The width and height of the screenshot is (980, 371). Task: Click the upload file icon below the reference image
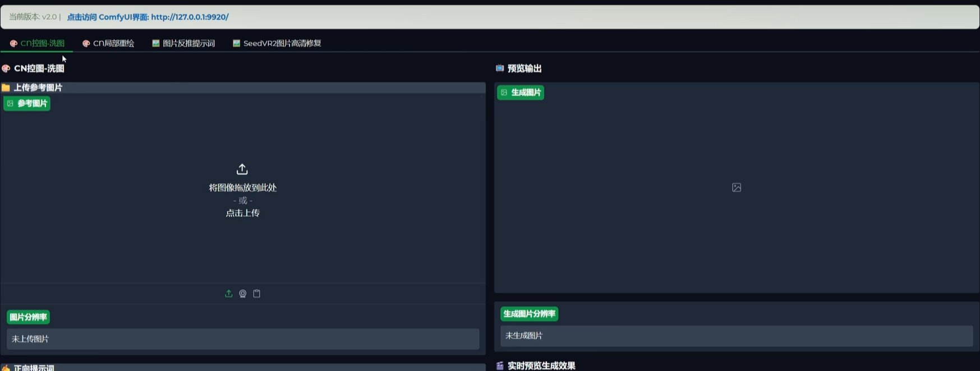pyautogui.click(x=228, y=294)
